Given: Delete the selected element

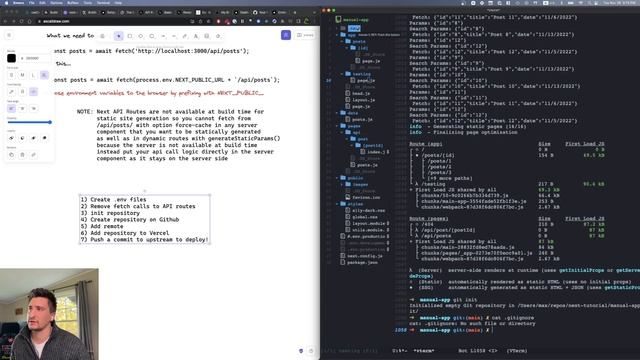Looking at the screenshot, I should 22,155.
